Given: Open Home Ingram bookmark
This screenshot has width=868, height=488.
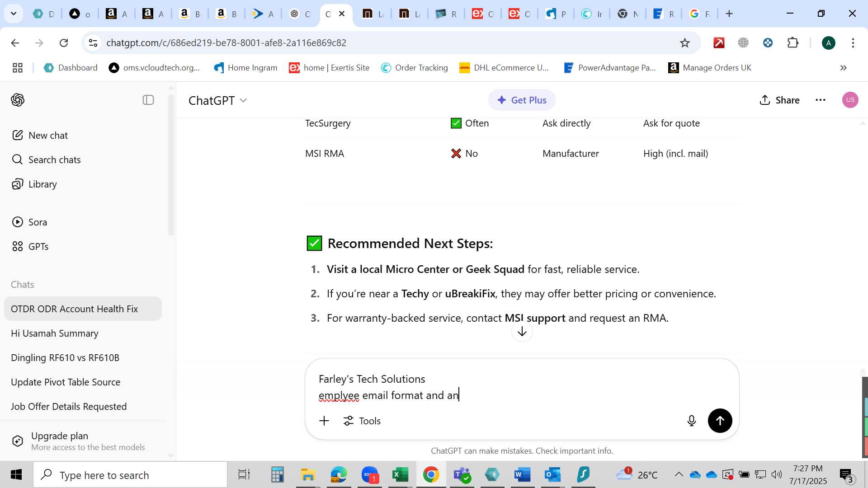Looking at the screenshot, I should pyautogui.click(x=245, y=68).
